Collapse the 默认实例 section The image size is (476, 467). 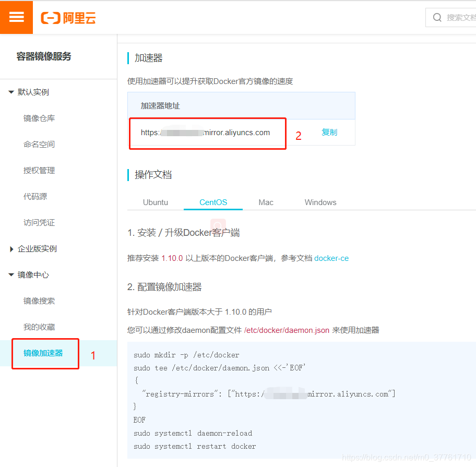(11, 92)
